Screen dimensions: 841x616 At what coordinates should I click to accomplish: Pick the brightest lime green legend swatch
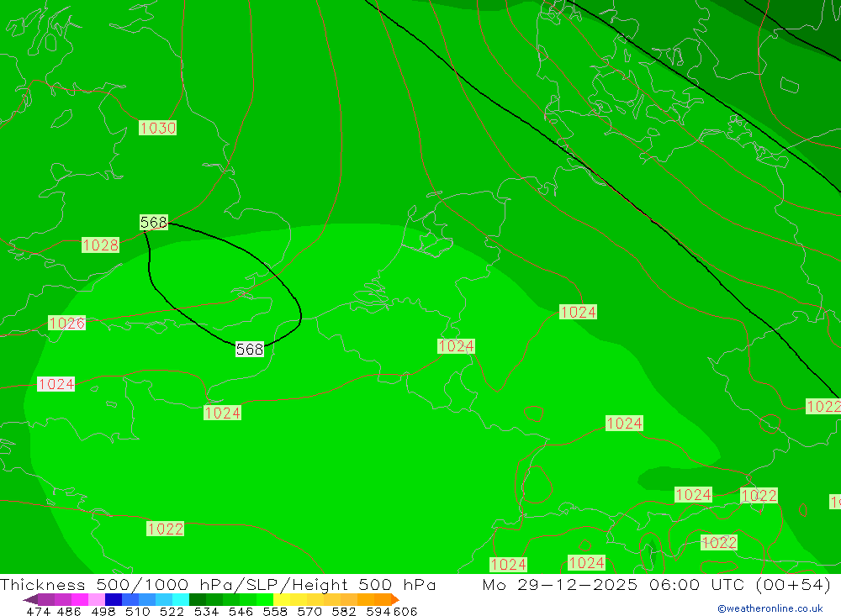265,599
